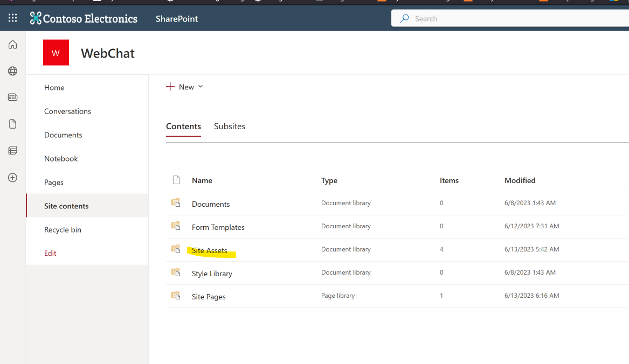The image size is (629, 364).
Task: Expand the New dropdown chevron
Action: [x=201, y=87]
